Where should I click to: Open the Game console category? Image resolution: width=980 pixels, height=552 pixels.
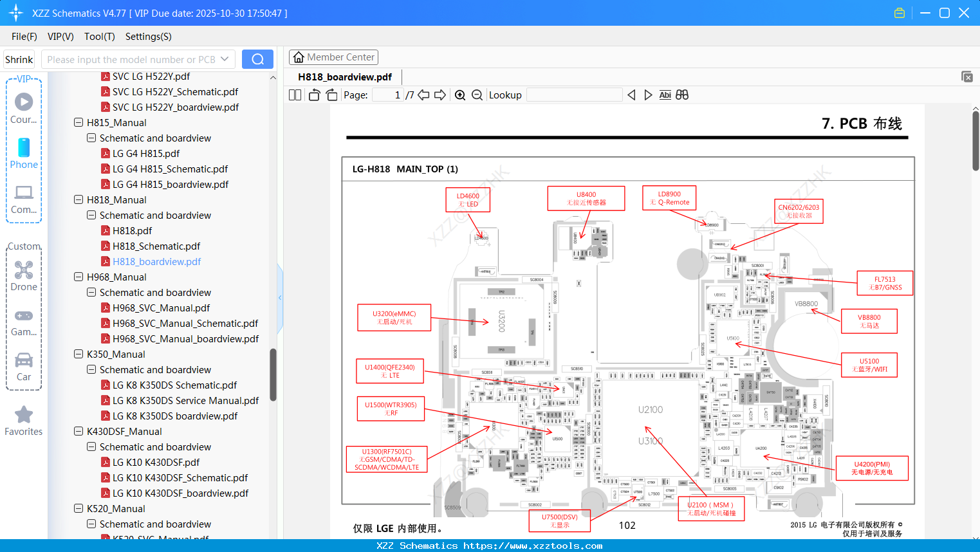(24, 322)
